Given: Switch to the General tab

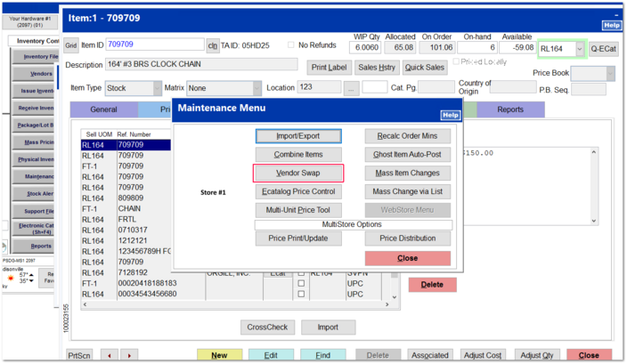Looking at the screenshot, I should point(104,109).
